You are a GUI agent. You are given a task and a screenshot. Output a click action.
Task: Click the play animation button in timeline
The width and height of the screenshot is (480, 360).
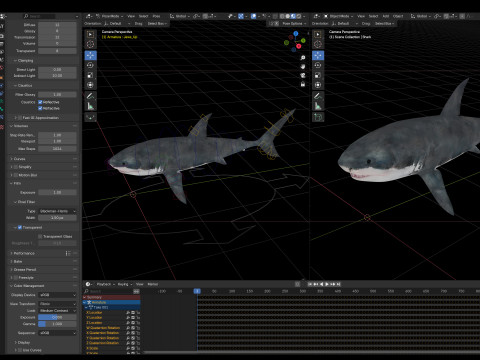tap(327, 284)
